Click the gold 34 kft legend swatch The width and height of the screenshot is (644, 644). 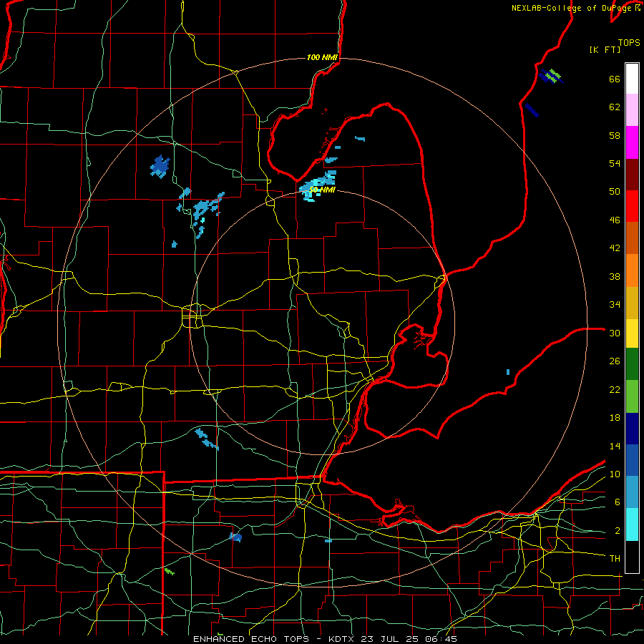pos(632,303)
